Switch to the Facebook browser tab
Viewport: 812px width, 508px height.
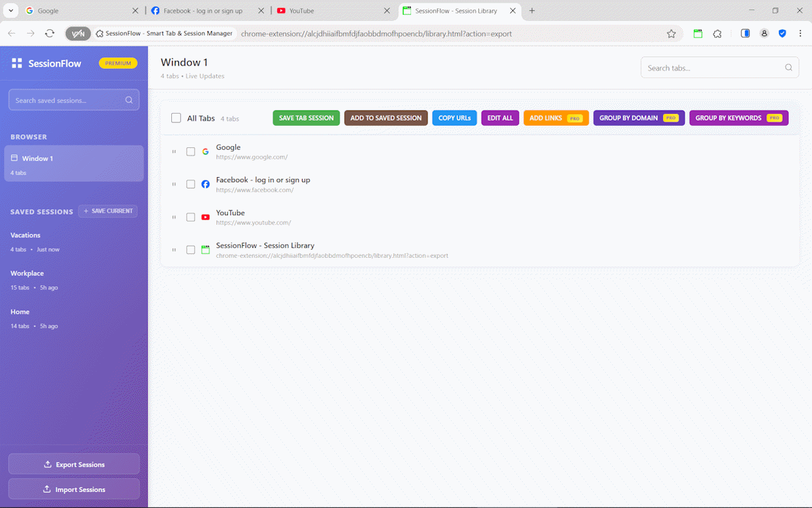[x=202, y=11]
